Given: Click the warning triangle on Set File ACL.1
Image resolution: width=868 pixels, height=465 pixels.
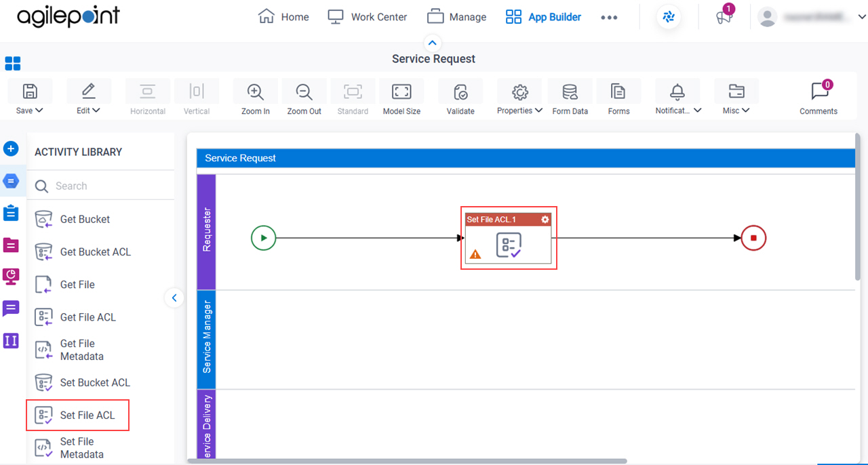Looking at the screenshot, I should pos(475,254).
